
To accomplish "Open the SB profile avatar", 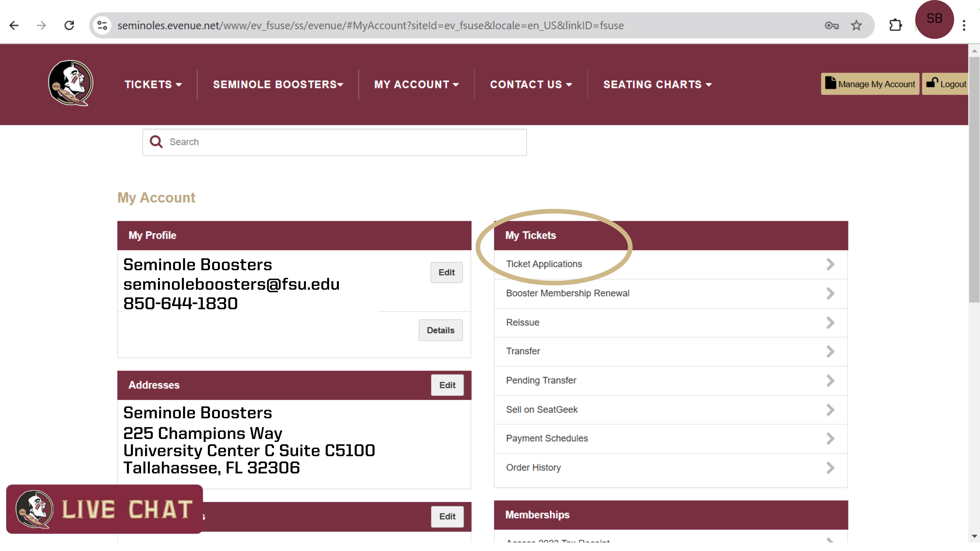I will (x=934, y=19).
